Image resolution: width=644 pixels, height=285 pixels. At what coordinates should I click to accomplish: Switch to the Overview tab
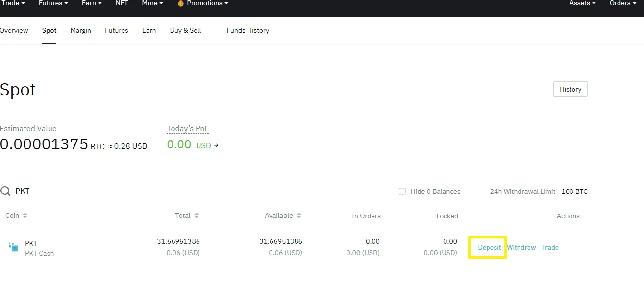14,30
